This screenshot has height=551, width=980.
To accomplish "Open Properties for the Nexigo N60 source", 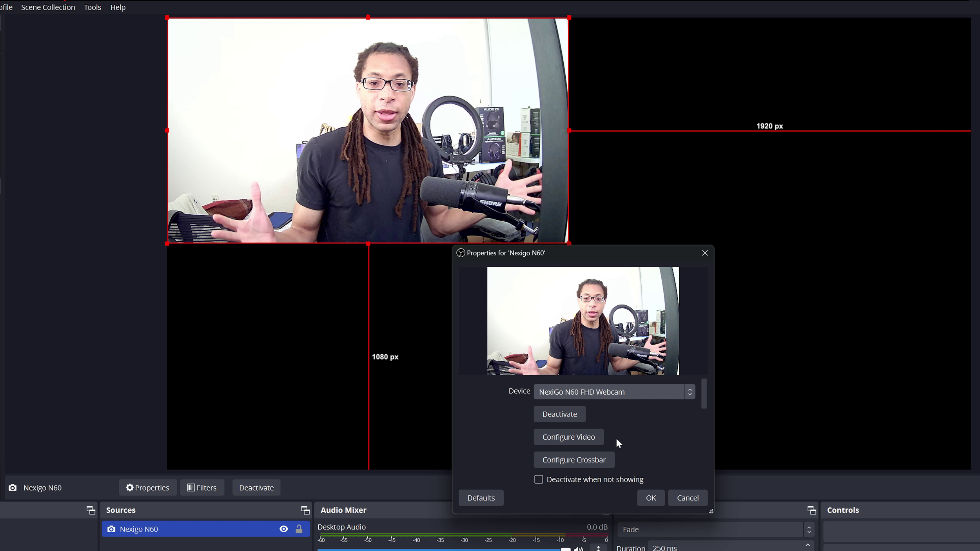I will [148, 487].
